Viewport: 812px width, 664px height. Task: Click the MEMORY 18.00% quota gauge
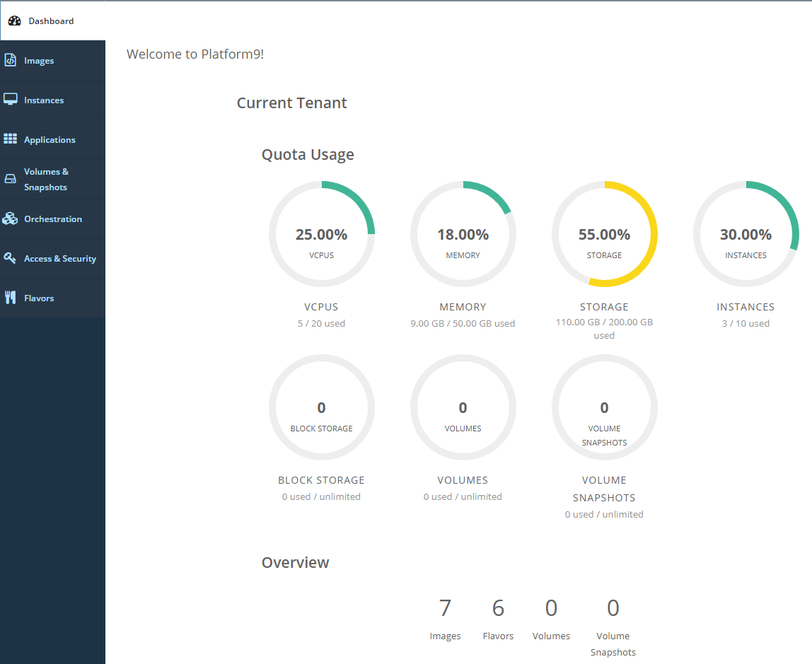click(463, 234)
